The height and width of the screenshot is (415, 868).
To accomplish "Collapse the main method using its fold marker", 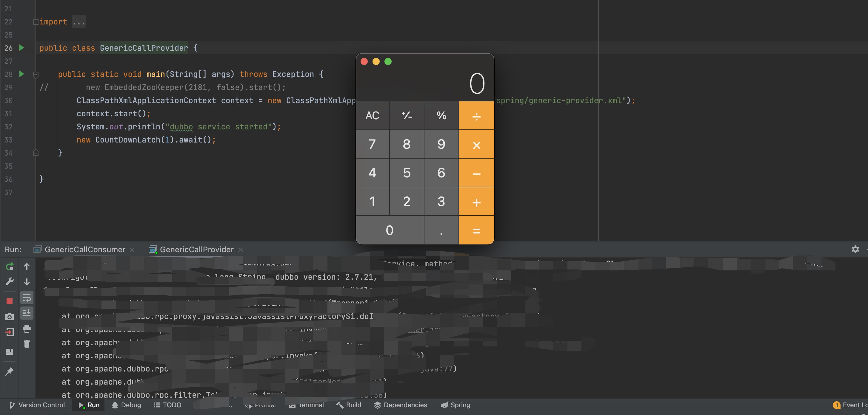I will tap(36, 74).
